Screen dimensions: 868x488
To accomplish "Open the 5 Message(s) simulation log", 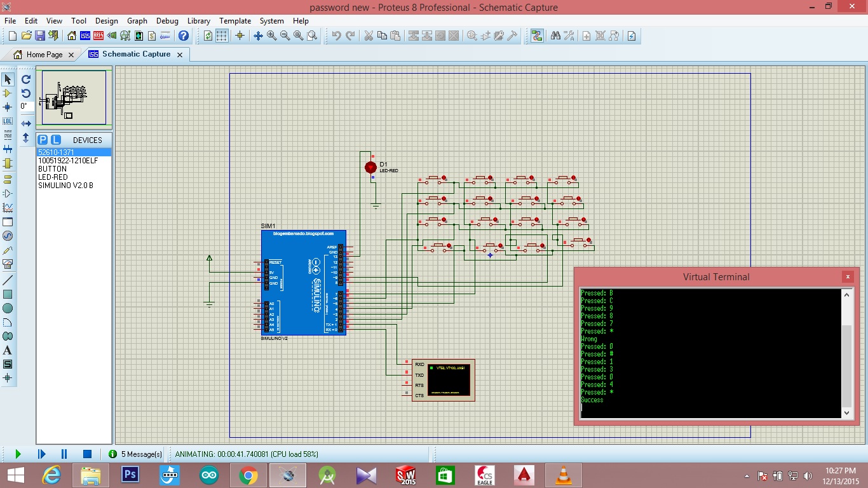I will click(135, 454).
